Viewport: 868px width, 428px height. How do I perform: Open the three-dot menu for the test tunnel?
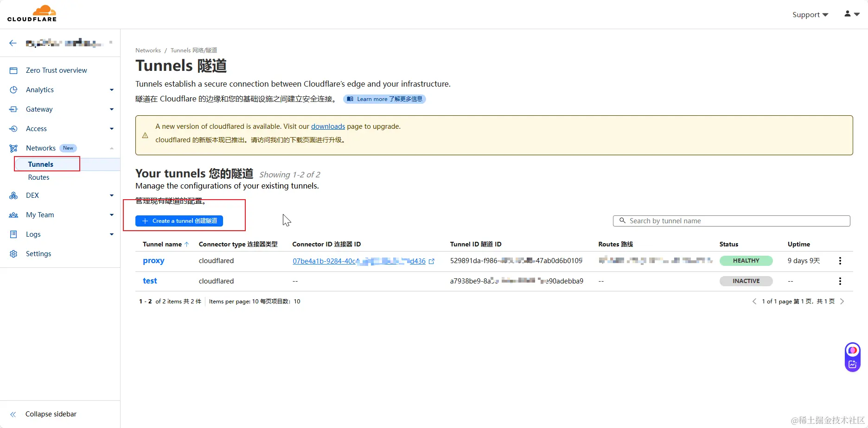point(840,281)
